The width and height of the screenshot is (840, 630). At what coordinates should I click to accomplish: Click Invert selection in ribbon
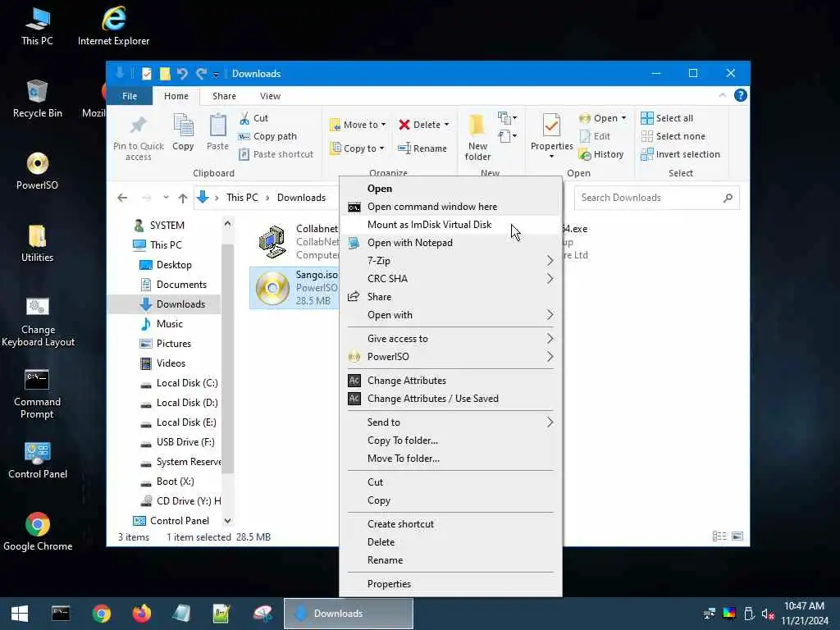click(x=680, y=154)
